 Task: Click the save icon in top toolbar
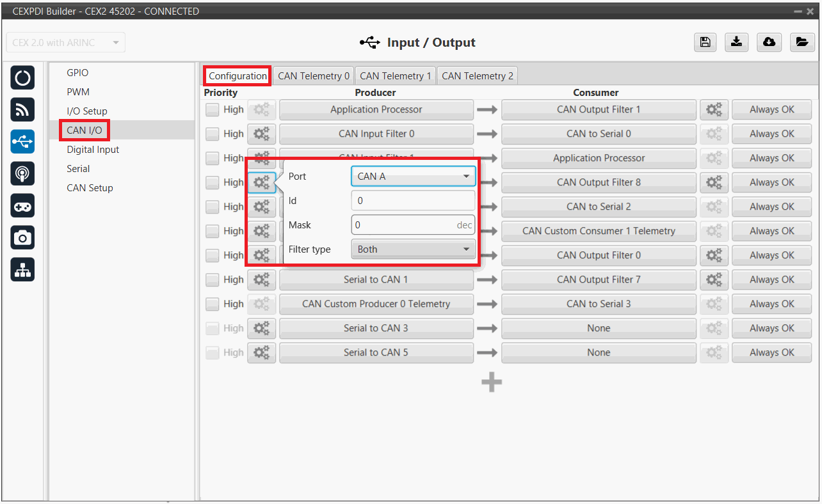click(x=705, y=42)
